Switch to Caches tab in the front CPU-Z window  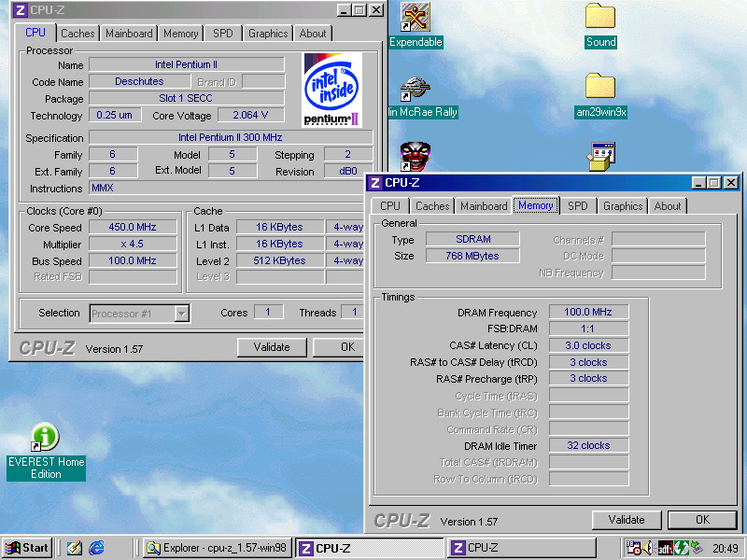click(x=432, y=206)
